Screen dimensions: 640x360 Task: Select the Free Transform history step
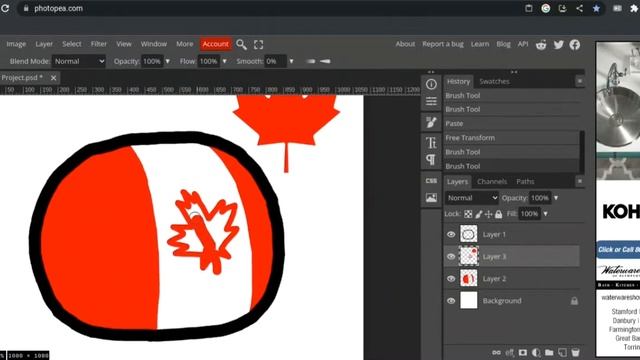511,138
